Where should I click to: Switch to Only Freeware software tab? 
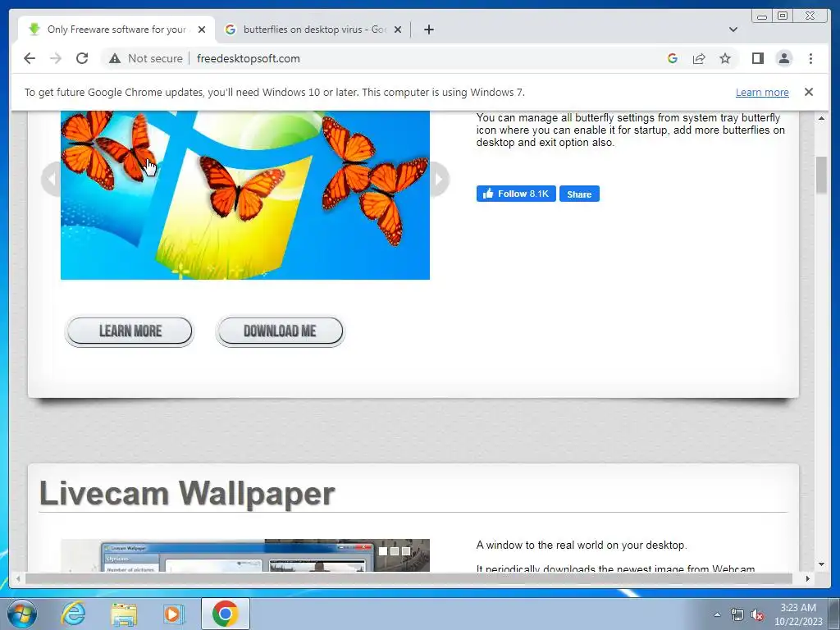coord(116,30)
